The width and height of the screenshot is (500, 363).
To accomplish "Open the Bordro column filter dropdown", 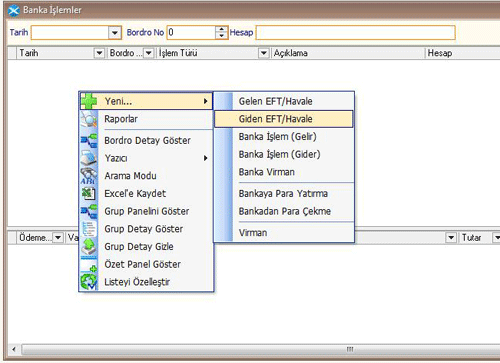I will (x=148, y=53).
